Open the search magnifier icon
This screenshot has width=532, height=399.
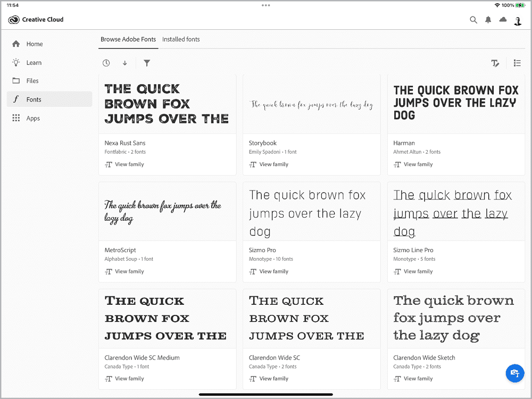(473, 20)
